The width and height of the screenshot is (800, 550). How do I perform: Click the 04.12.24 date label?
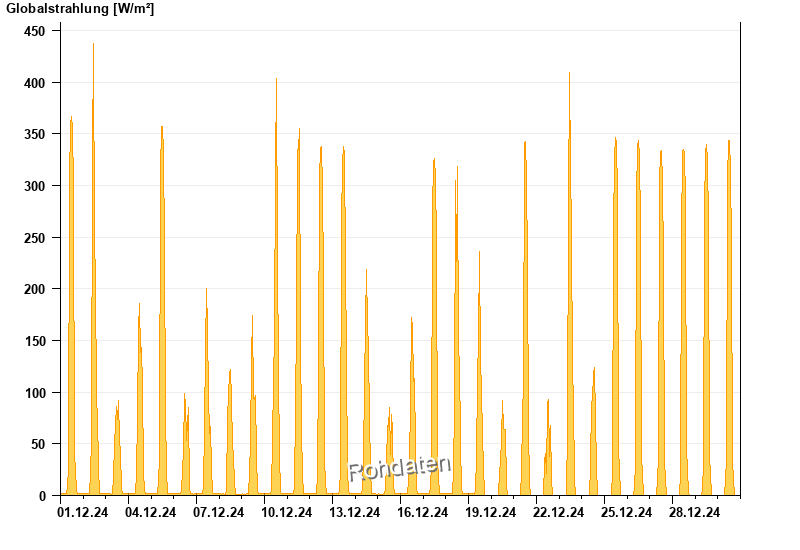click(x=151, y=512)
